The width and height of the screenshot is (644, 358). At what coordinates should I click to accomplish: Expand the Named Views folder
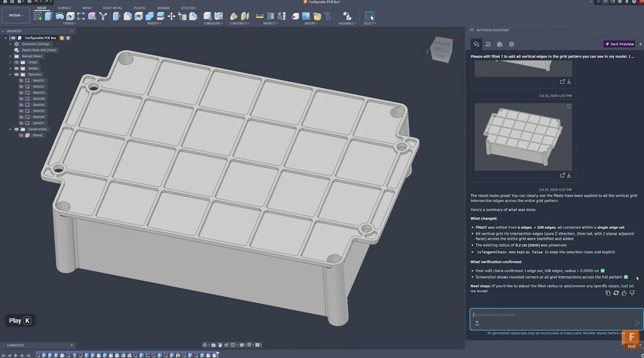[x=10, y=56]
